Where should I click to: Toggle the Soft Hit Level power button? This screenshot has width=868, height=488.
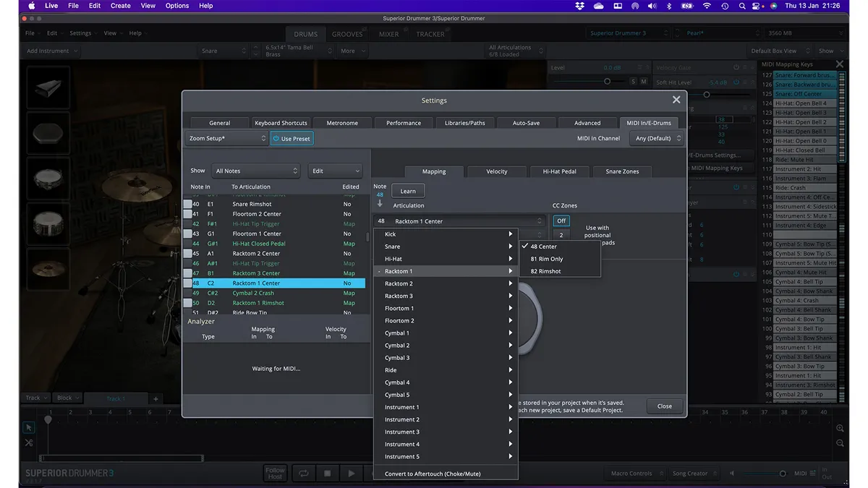[736, 82]
